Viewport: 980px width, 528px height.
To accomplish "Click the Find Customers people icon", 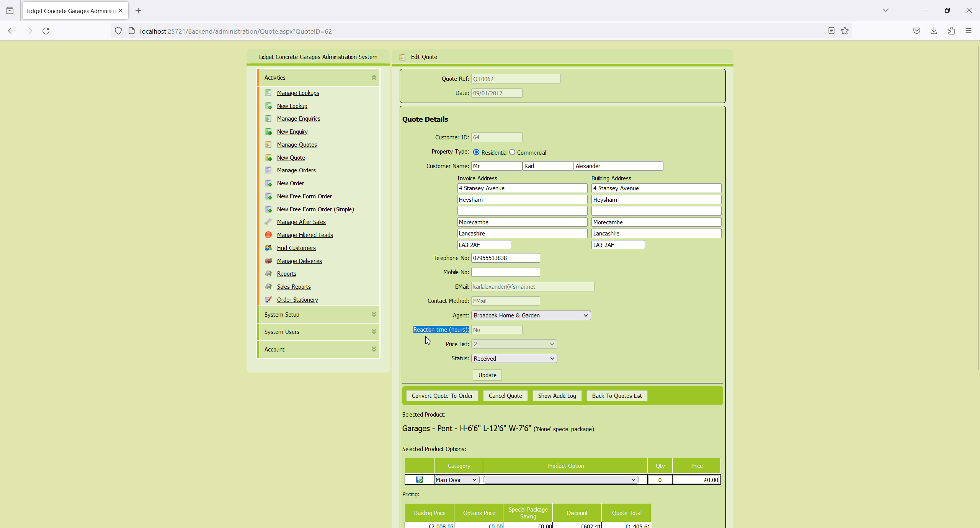I will tap(268, 248).
